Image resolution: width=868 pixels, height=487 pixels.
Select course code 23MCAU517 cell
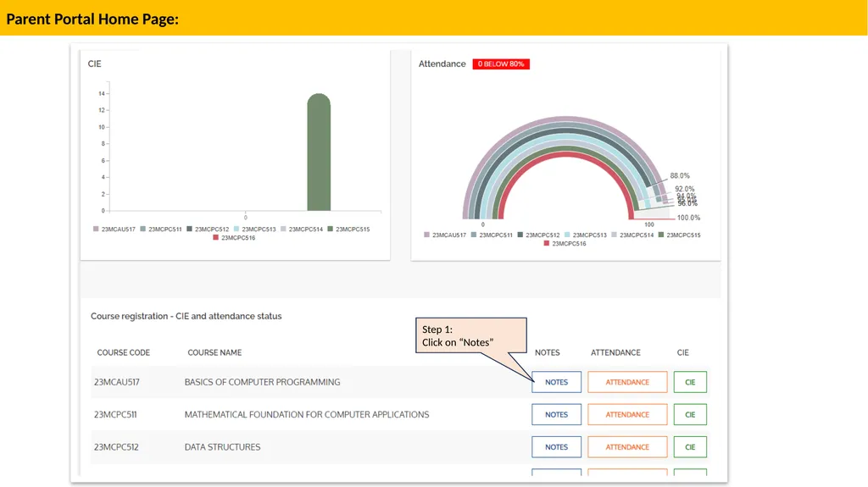117,382
